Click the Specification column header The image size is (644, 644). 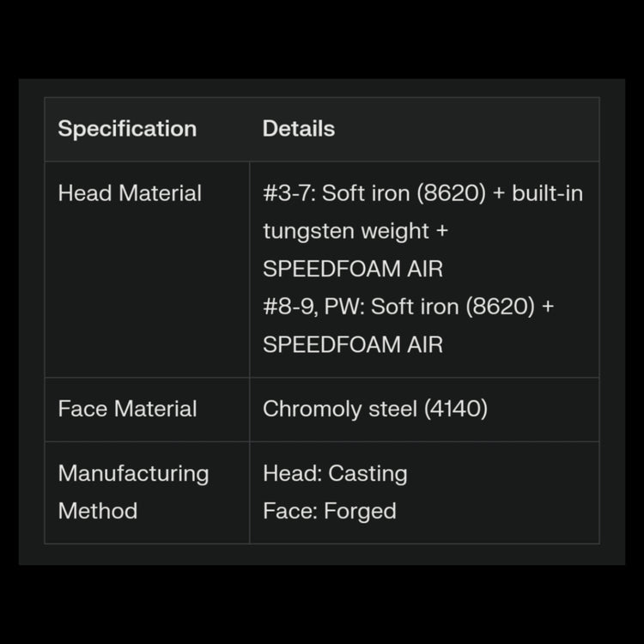[x=127, y=130]
